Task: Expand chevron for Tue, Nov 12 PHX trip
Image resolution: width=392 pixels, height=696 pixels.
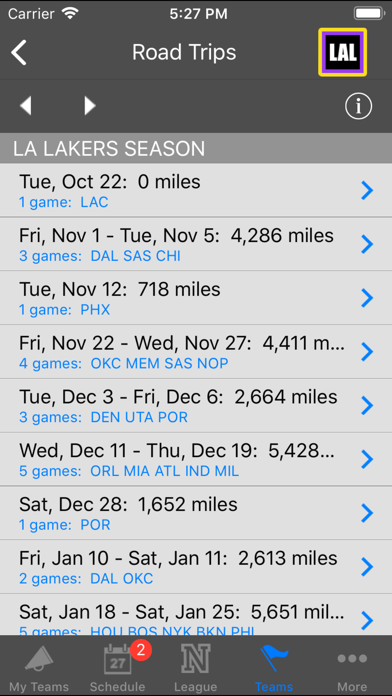Action: point(367,298)
